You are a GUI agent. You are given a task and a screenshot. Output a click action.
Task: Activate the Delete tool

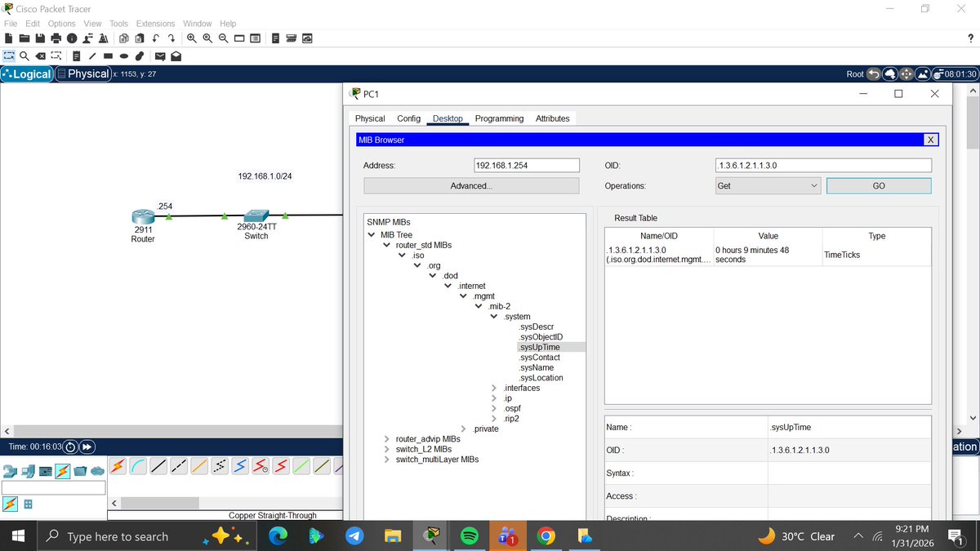40,56
